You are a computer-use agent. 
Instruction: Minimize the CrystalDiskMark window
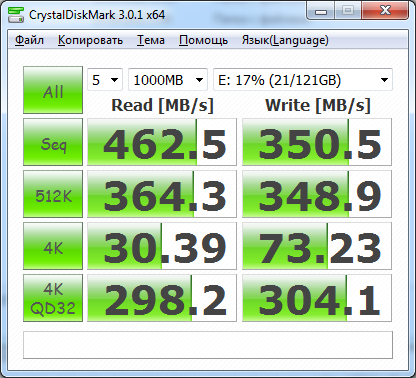click(x=321, y=12)
